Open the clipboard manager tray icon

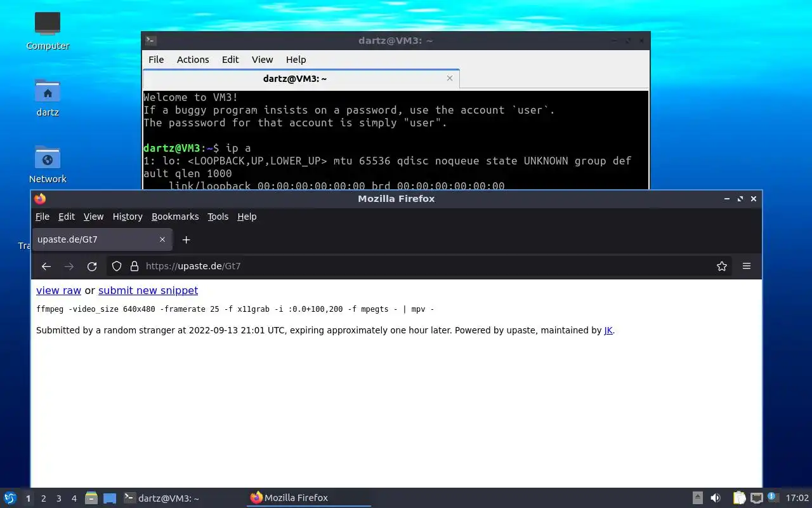(x=739, y=498)
